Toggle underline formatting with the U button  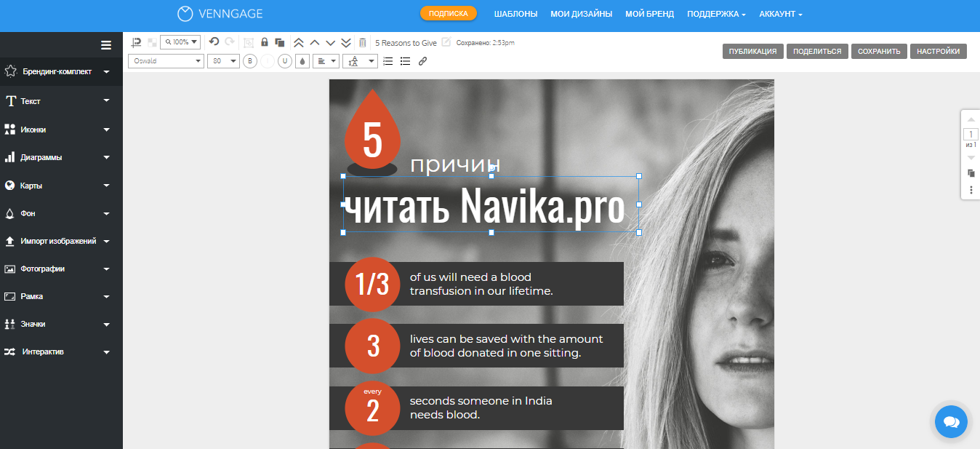tap(285, 61)
